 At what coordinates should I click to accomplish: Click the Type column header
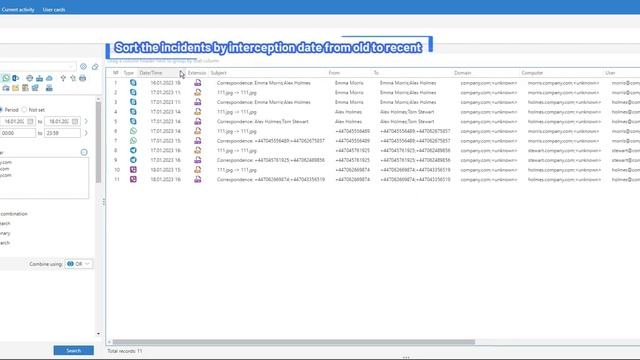tap(129, 73)
